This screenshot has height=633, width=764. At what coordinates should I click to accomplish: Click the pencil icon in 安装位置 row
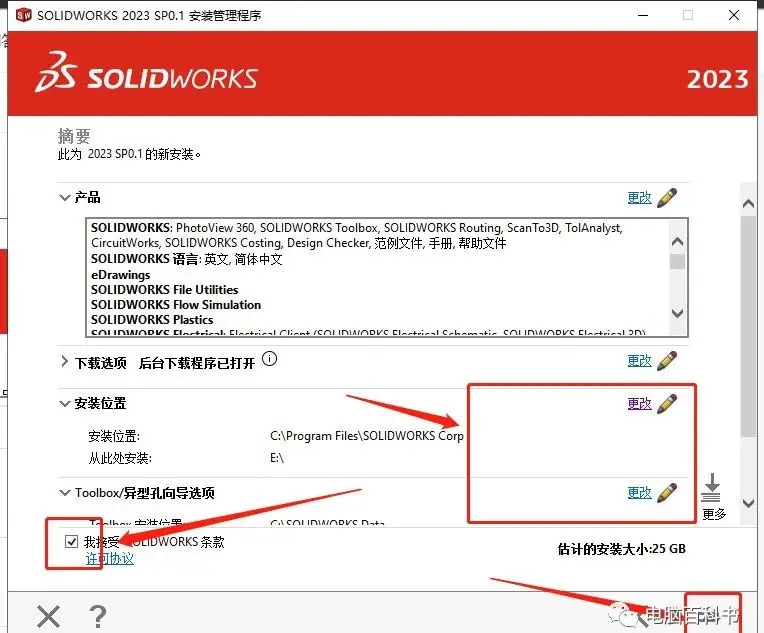[667, 404]
